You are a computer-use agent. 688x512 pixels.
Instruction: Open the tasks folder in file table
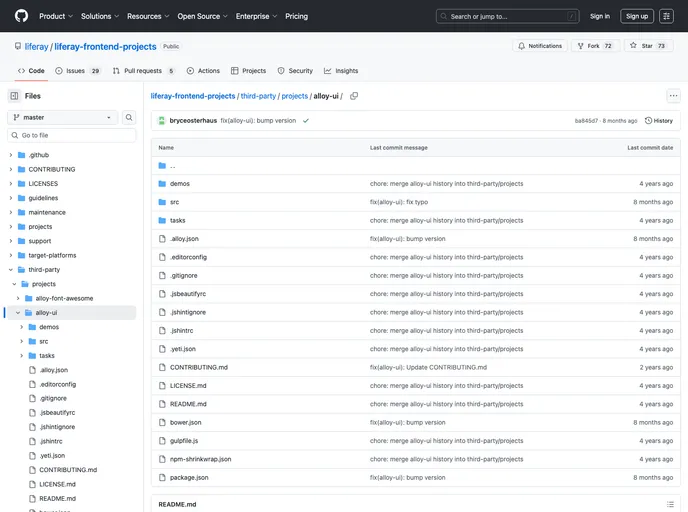pos(177,221)
